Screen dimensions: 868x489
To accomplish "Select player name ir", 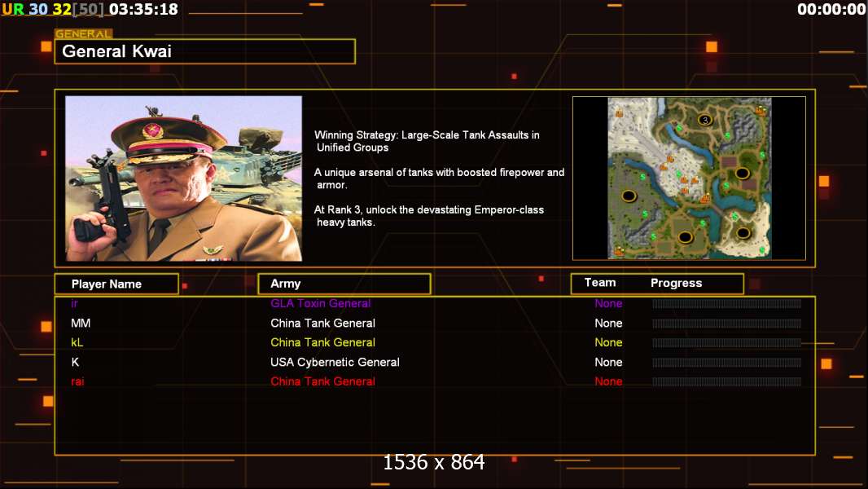I will point(74,303).
